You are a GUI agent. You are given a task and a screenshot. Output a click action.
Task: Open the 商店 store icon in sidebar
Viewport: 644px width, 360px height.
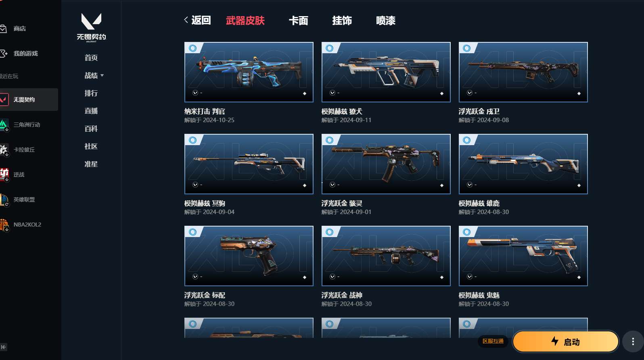(x=3, y=29)
